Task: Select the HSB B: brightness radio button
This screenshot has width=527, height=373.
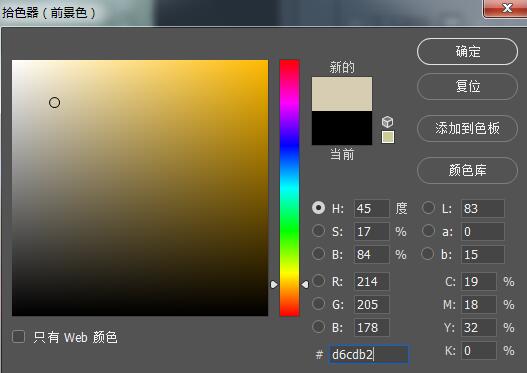Action: pos(318,254)
